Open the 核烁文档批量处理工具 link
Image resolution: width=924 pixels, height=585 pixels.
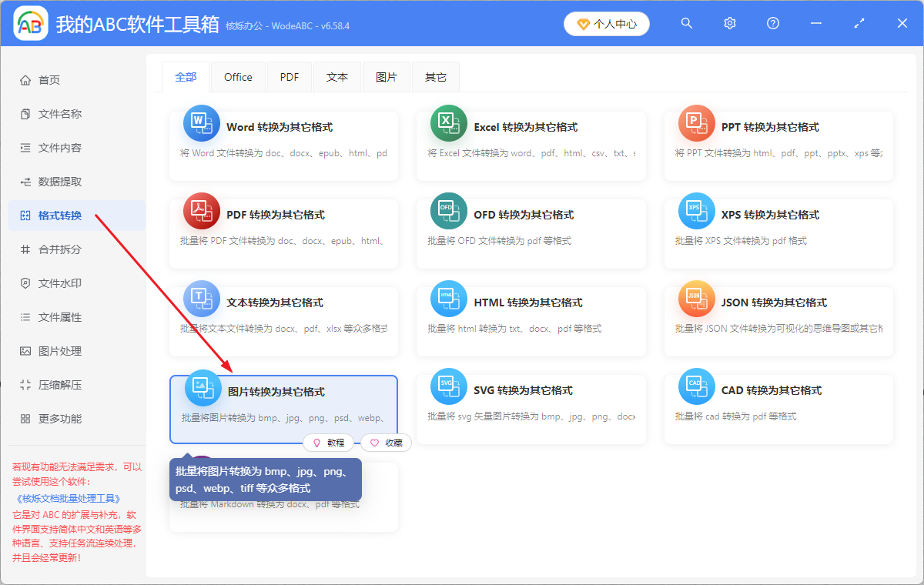[68, 498]
